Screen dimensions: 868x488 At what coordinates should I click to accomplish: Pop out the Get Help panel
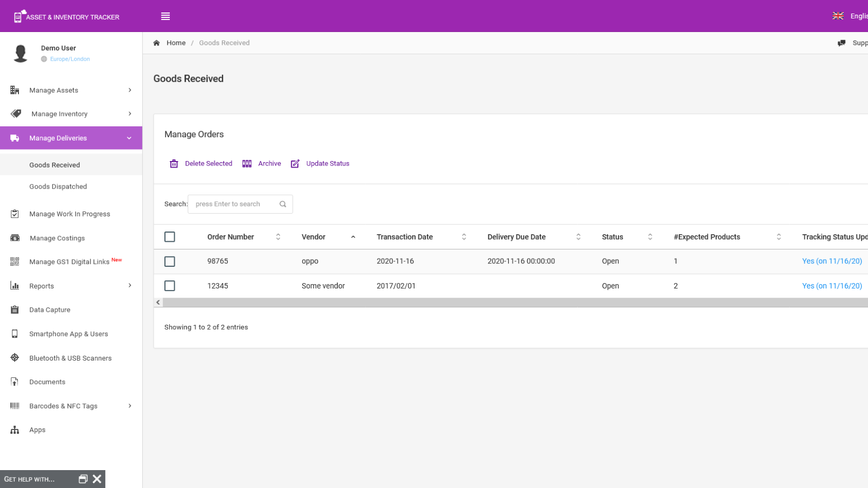83,479
